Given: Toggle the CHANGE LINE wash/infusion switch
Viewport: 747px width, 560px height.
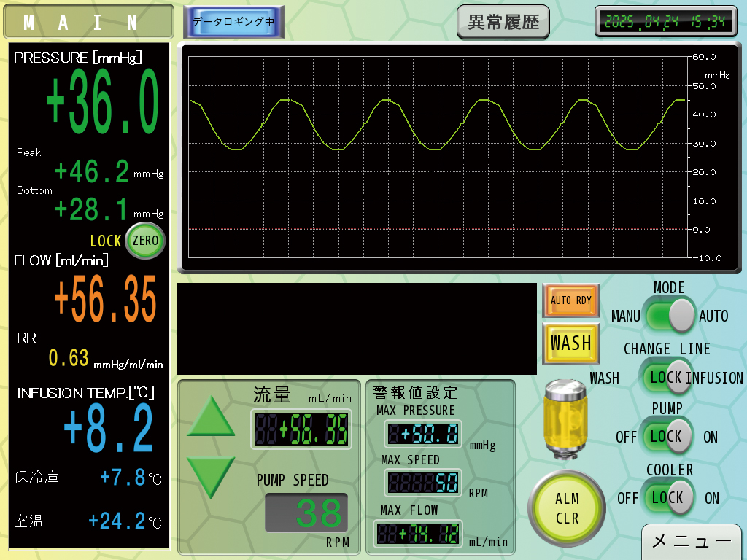Looking at the screenshot, I should (666, 377).
